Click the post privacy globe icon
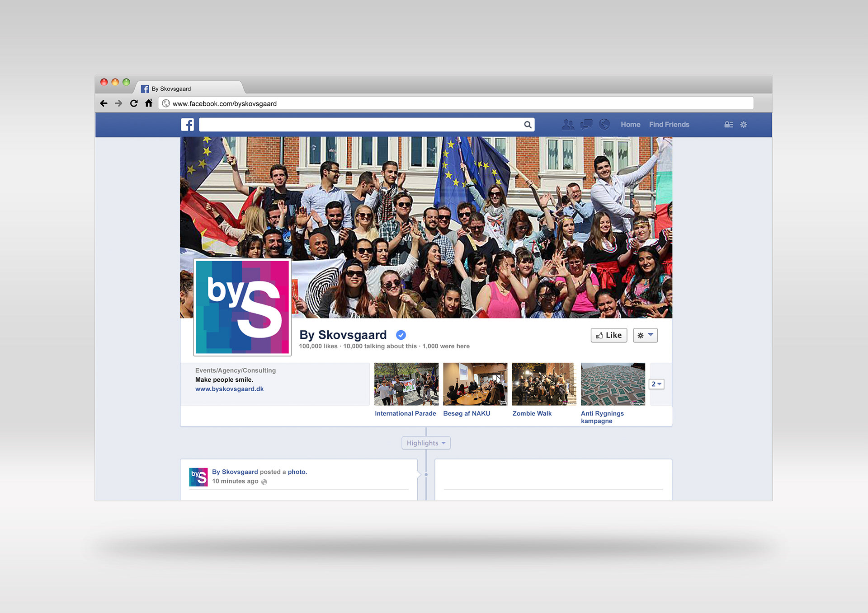Screen dimensions: 868x613 coord(264,482)
